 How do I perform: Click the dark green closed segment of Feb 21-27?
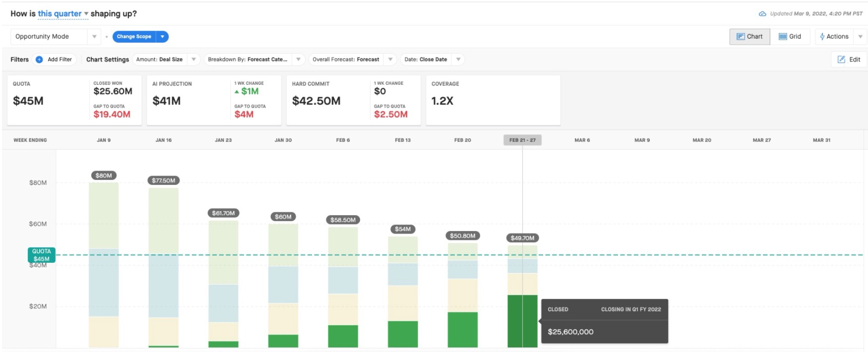(x=522, y=321)
